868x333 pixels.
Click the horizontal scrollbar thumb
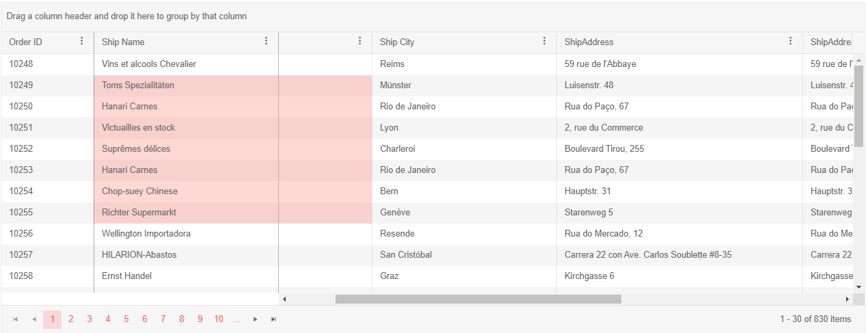(x=478, y=299)
